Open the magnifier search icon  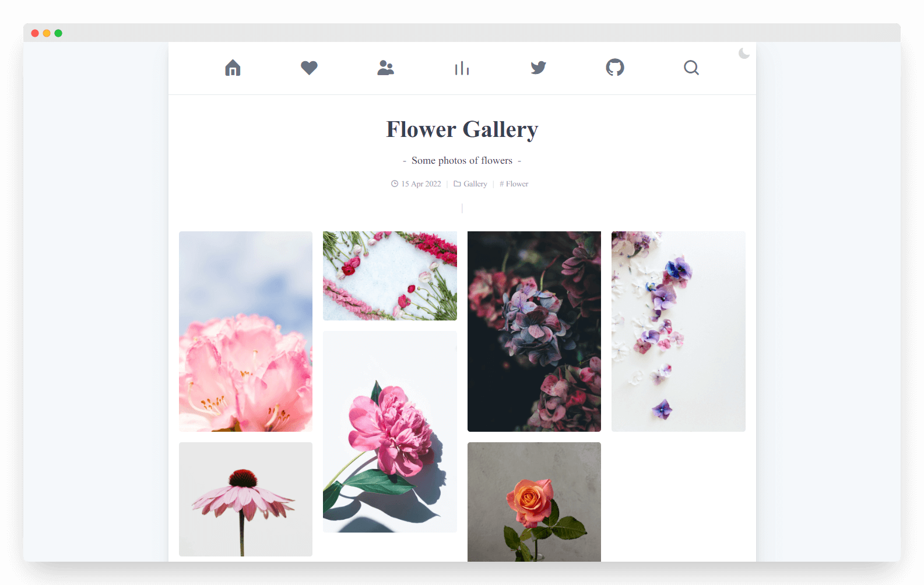point(691,68)
